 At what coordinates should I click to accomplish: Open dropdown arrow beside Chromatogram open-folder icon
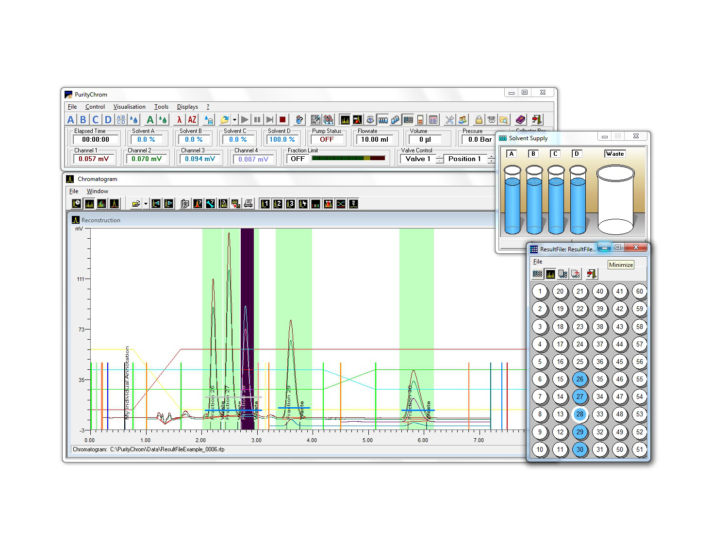coord(146,204)
